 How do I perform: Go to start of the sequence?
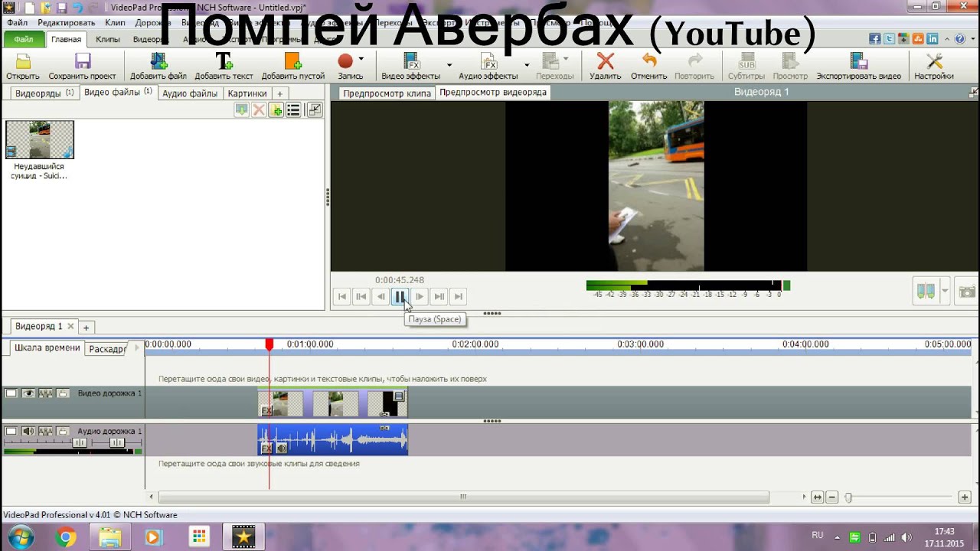click(342, 297)
